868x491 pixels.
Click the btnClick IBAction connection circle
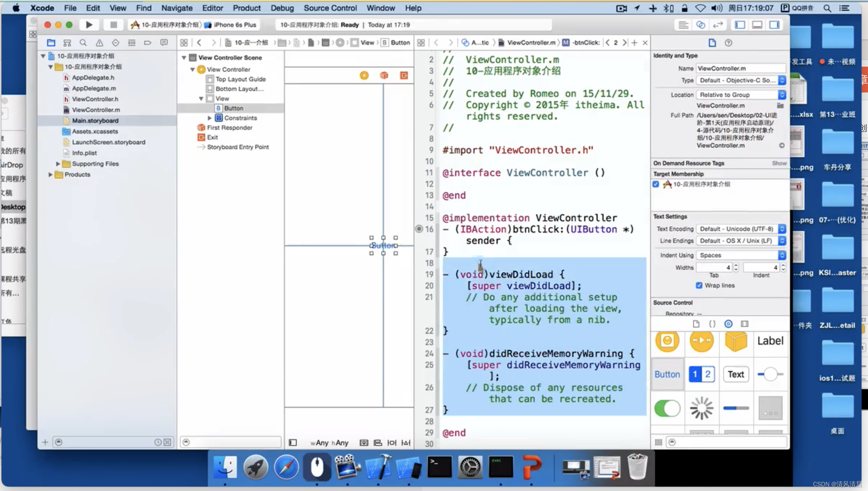419,229
